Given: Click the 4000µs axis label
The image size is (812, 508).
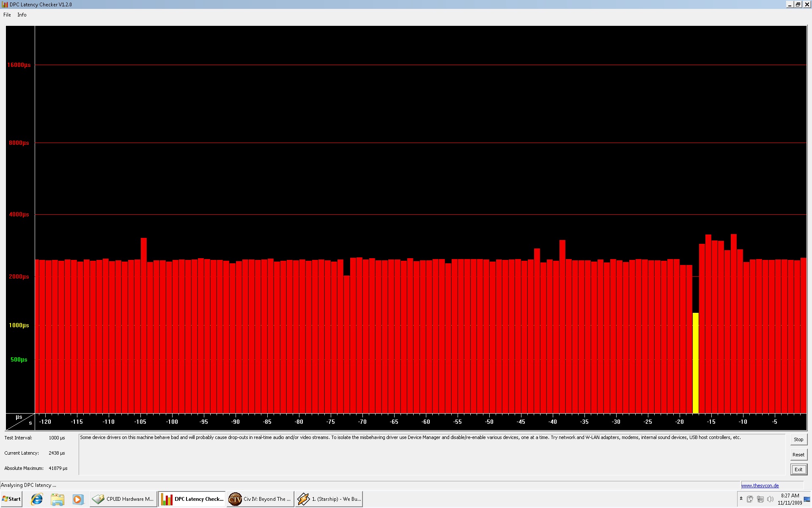Looking at the screenshot, I should 19,214.
